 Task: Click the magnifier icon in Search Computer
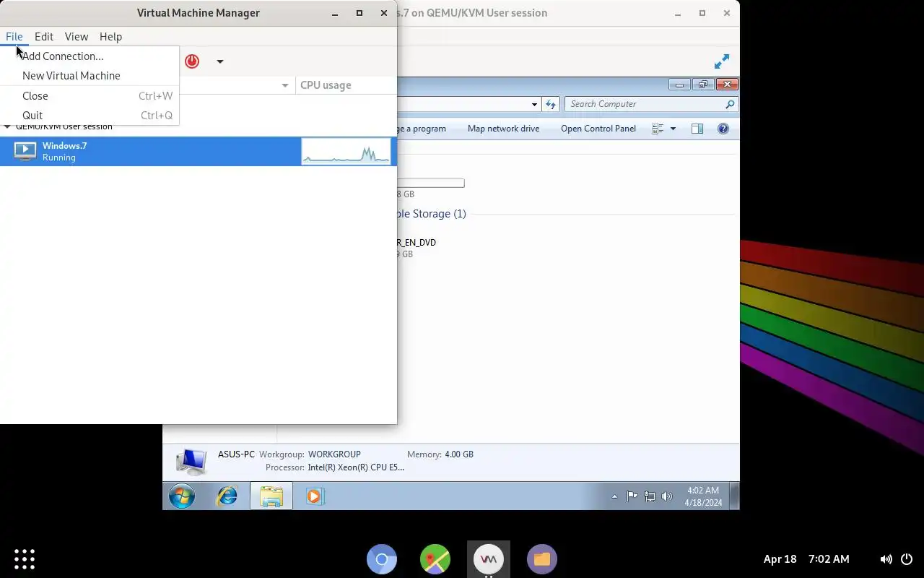point(730,104)
